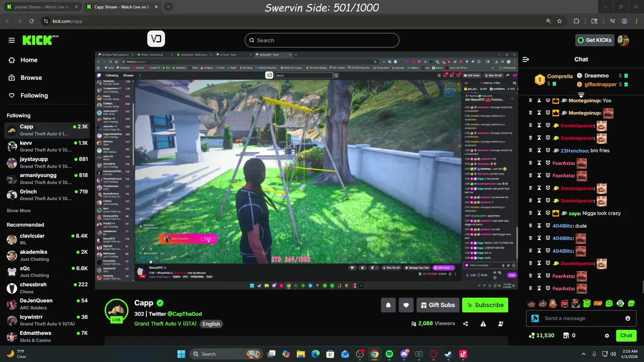Open weather widget showing 71°F
Viewport: 644px width, 362px height.
17,354
